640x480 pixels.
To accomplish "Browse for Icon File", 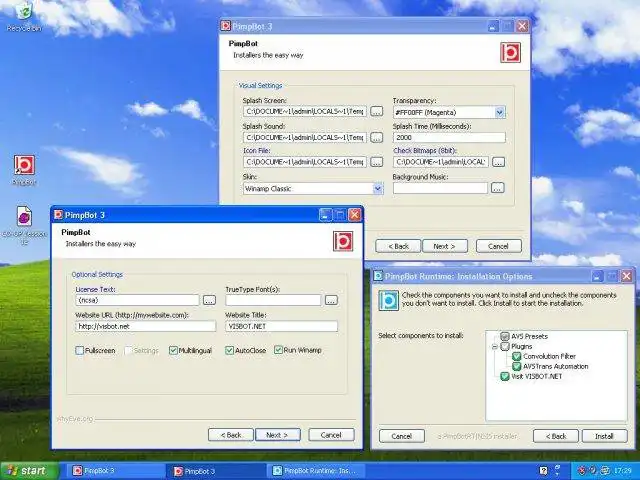I will (376, 162).
